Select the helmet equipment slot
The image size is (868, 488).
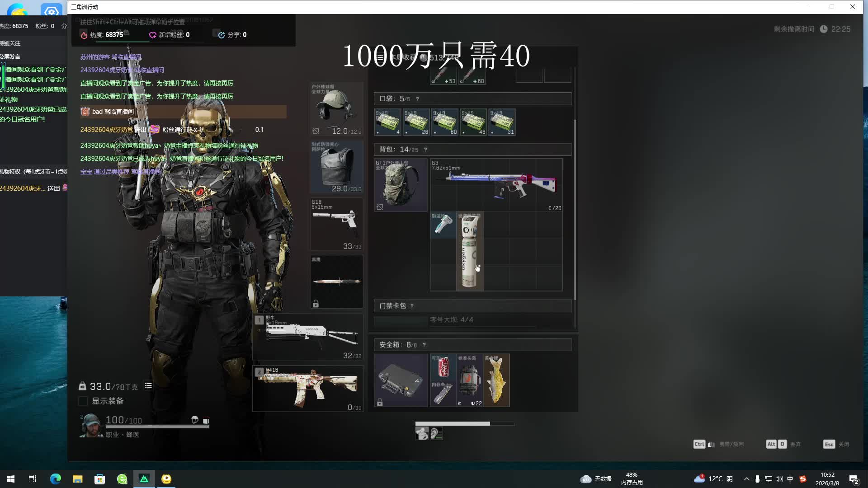coord(336,109)
